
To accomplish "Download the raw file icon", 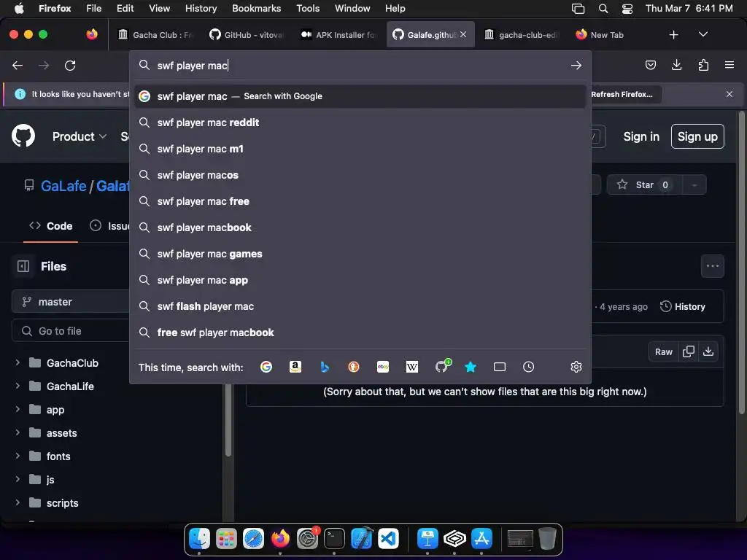I will pos(708,351).
